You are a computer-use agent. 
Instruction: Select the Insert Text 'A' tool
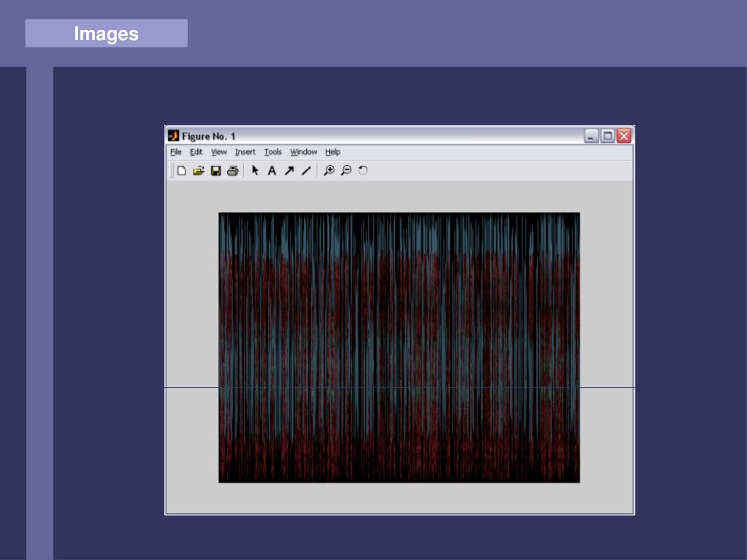272,170
